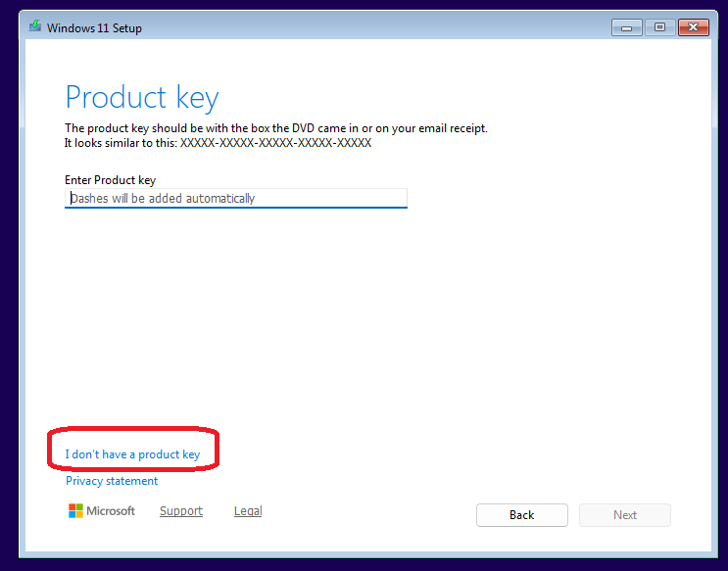
Task: Click the "Enter Product key" field label
Action: pyautogui.click(x=110, y=180)
